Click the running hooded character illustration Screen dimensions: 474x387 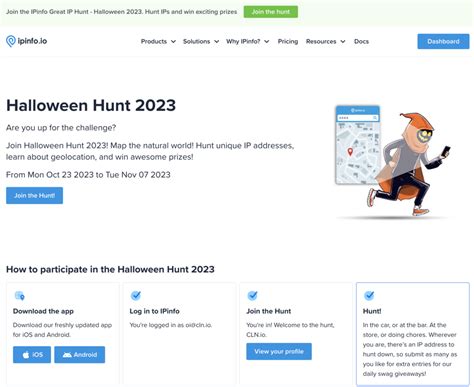pyautogui.click(x=408, y=163)
